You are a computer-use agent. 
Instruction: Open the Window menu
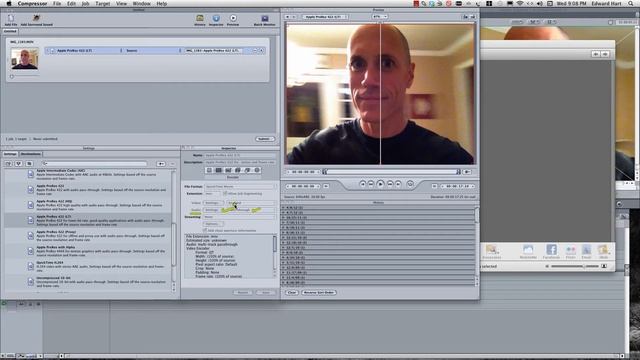(141, 4)
